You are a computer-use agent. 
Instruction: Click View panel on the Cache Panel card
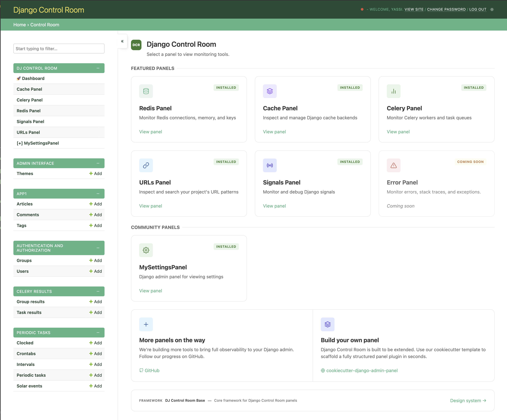[275, 132]
